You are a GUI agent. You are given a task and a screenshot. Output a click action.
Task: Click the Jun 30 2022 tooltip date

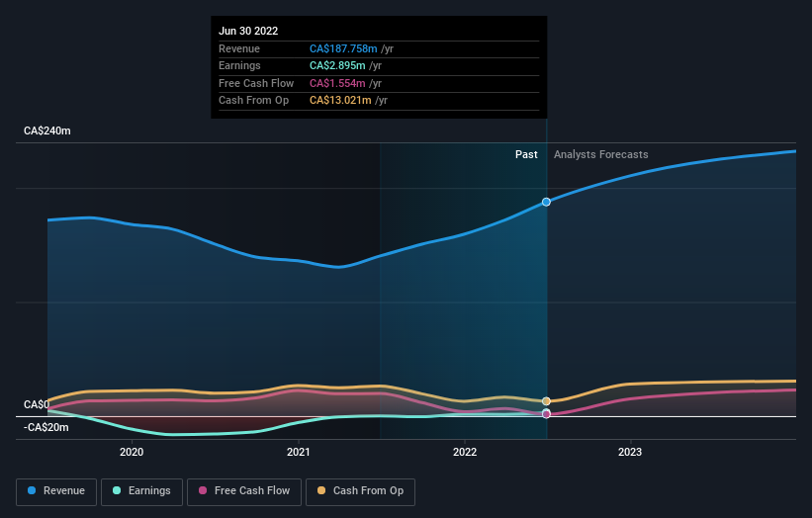pos(248,31)
